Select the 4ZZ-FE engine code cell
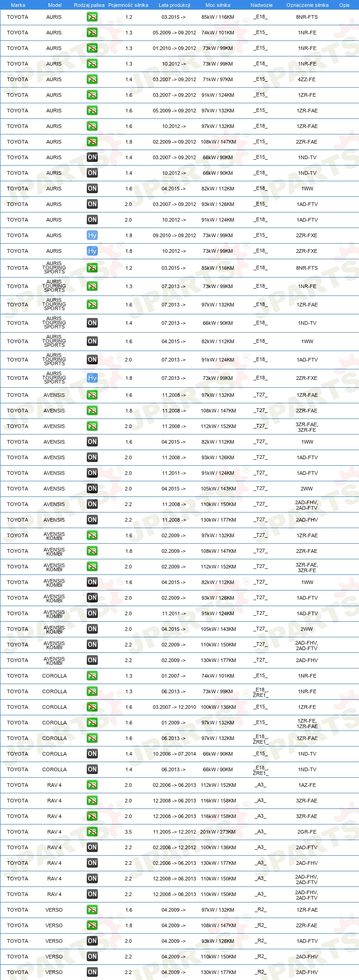This screenshot has height=980, width=359. 307,79
